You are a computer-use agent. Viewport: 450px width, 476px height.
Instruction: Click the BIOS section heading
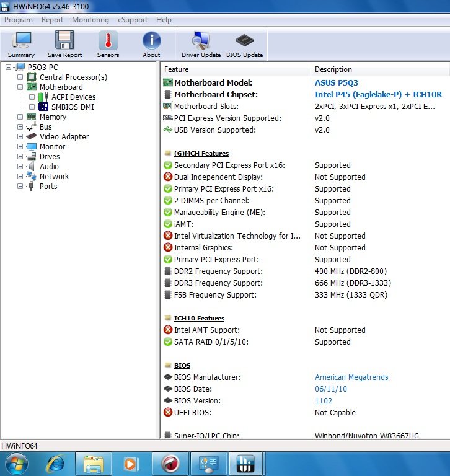click(x=182, y=365)
